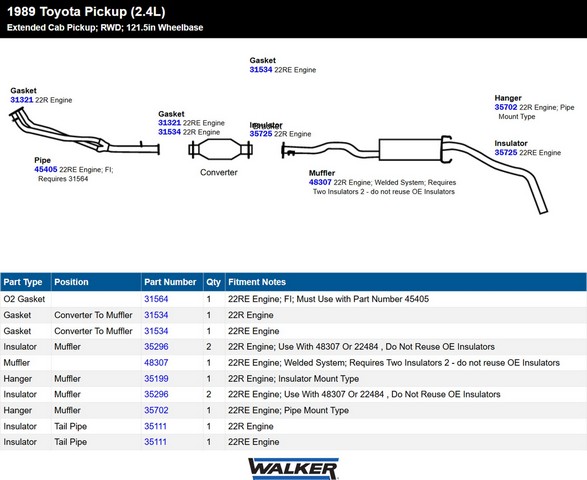Click the Extended Cab Pickup wheelbase subtitle
587x480 pixels.
coord(105,28)
